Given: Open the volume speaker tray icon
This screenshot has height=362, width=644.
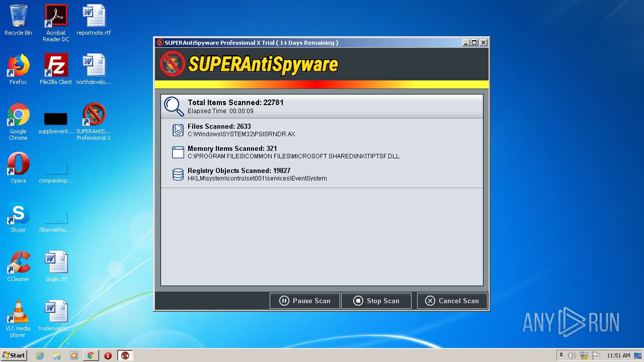Looking at the screenshot, I should [x=572, y=355].
